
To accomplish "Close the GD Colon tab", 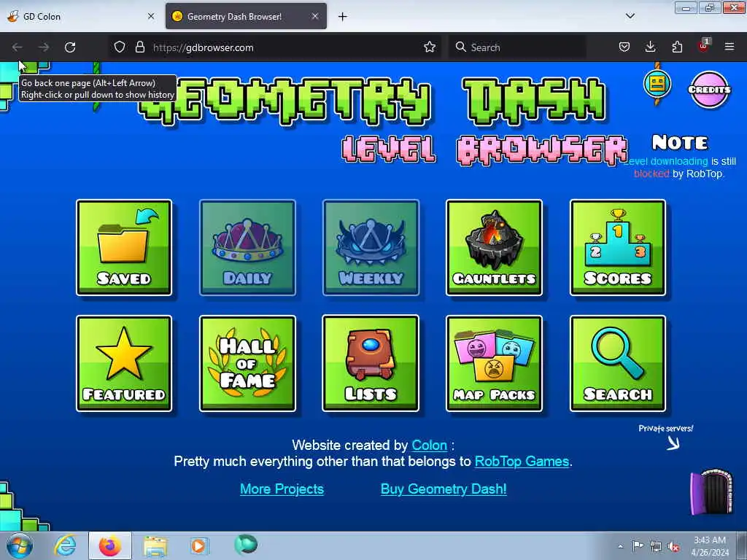I will click(151, 16).
